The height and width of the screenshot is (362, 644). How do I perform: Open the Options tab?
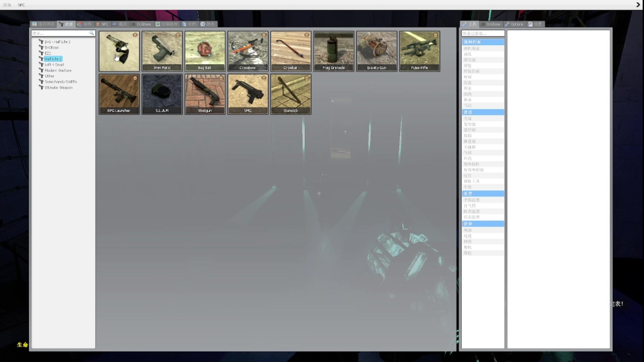(514, 24)
